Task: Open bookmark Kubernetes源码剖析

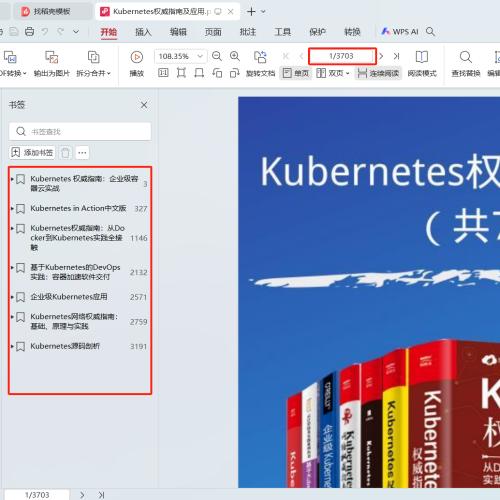Action: [65, 346]
